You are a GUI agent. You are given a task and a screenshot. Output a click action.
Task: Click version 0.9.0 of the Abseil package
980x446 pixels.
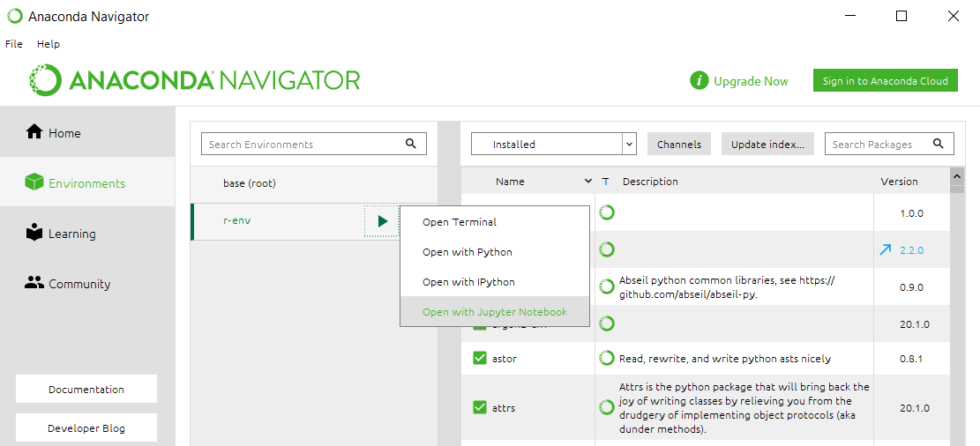(911, 287)
